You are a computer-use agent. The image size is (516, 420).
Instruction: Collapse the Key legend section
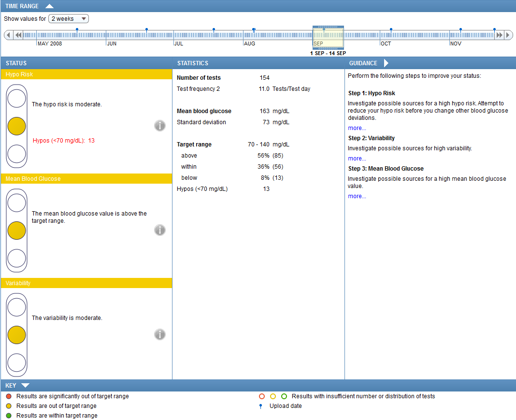pos(25,385)
